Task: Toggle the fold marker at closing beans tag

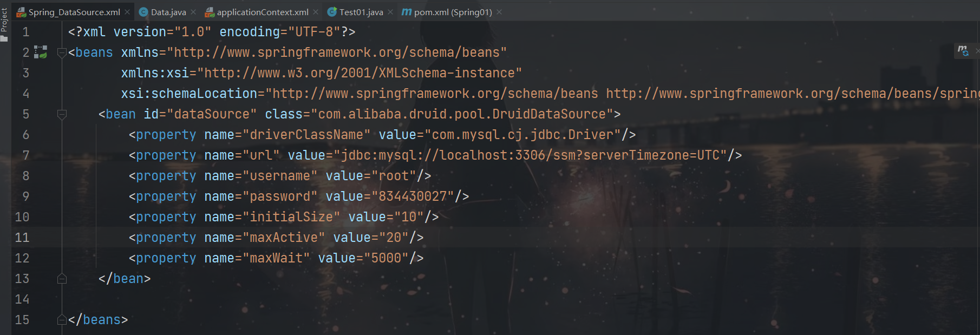Action: click(x=62, y=320)
